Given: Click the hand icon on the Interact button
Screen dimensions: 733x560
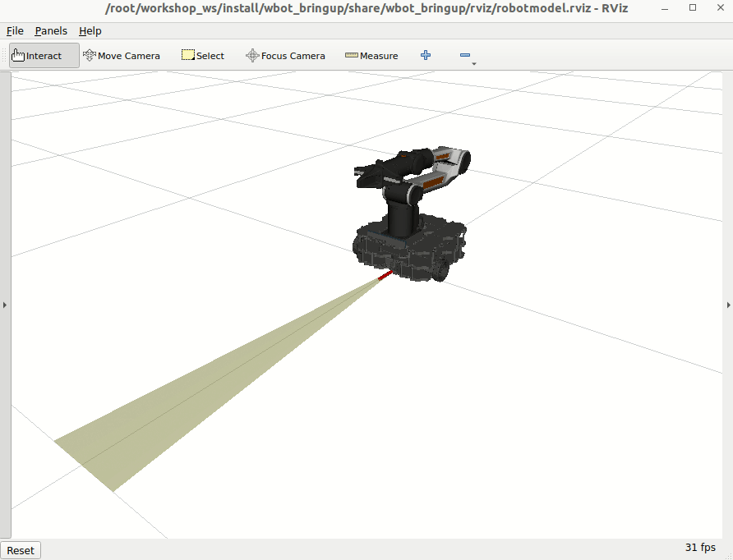Looking at the screenshot, I should [18, 53].
